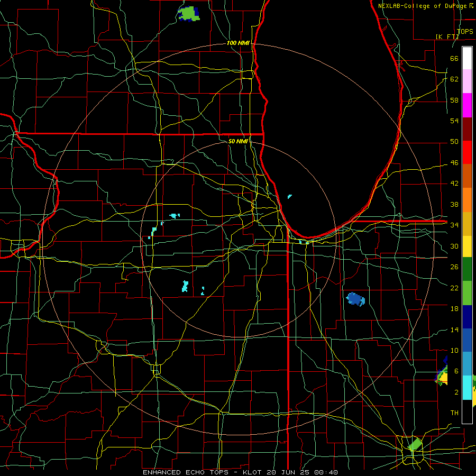Click the blue echo east of the state line
This screenshot has width=476, height=476.
[x=355, y=299]
